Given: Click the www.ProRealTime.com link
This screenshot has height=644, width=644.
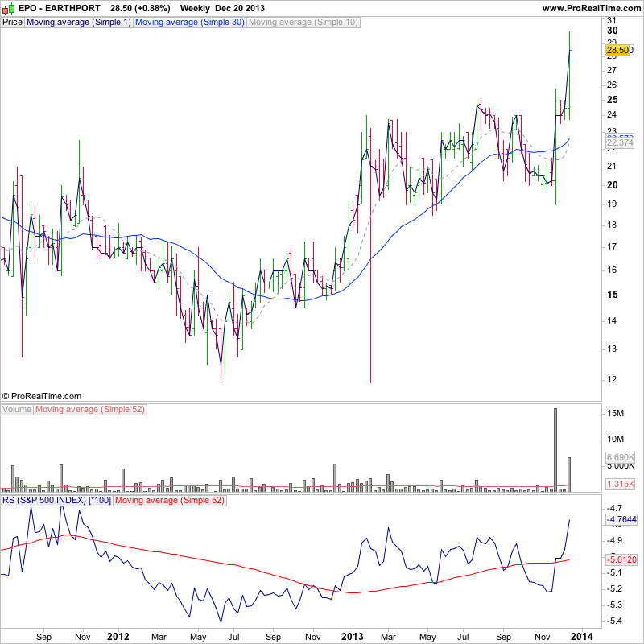Looking at the screenshot, I should (x=592, y=8).
